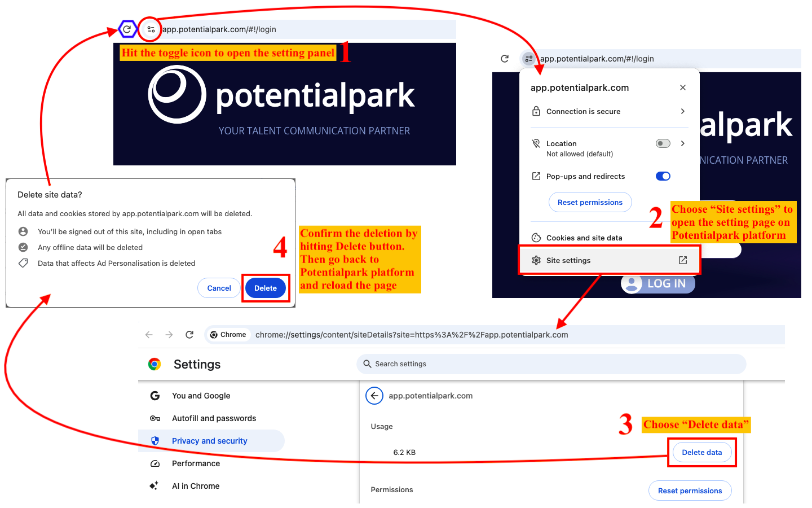The image size is (812, 508).
Task: Open AI in Chrome settings section
Action: (196, 486)
